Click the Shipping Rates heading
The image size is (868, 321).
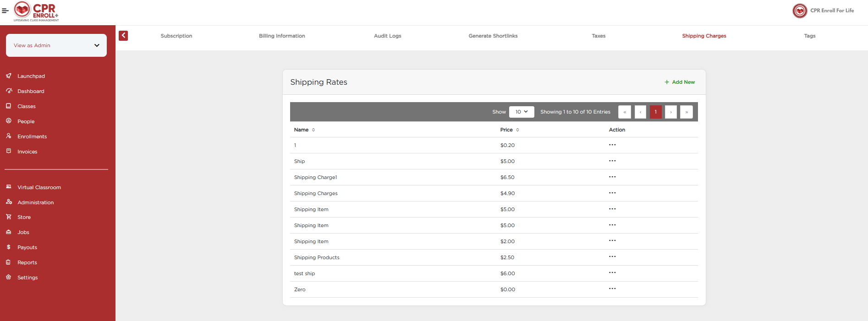click(319, 82)
